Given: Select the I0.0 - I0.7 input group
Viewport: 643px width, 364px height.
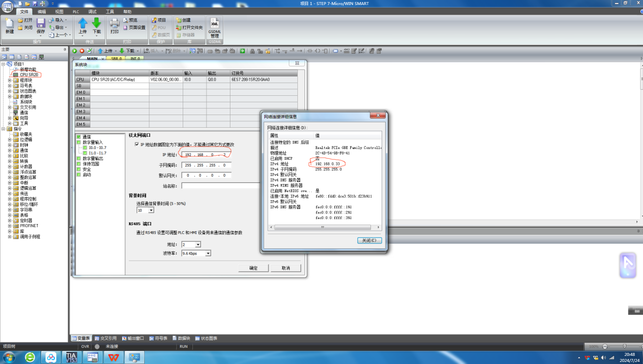Looking at the screenshot, I should coord(94,148).
